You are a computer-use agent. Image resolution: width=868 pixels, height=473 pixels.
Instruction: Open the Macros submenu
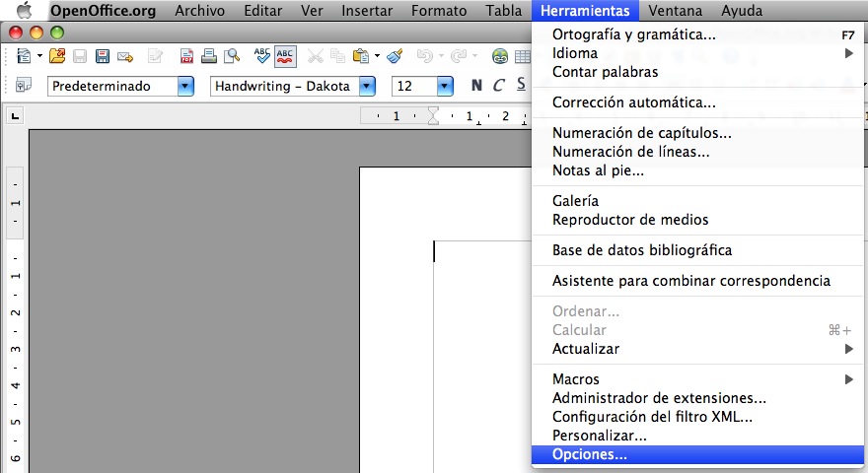[697, 379]
